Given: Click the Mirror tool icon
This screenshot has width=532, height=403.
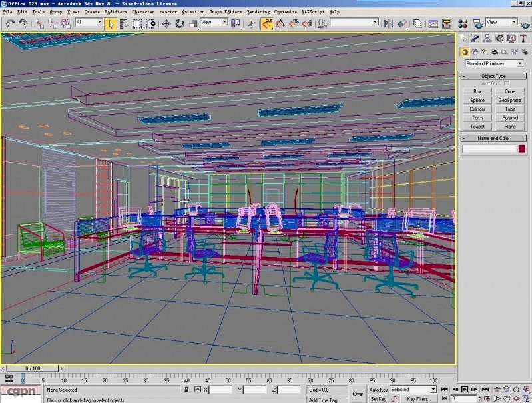Looking at the screenshot, I should 388,23.
